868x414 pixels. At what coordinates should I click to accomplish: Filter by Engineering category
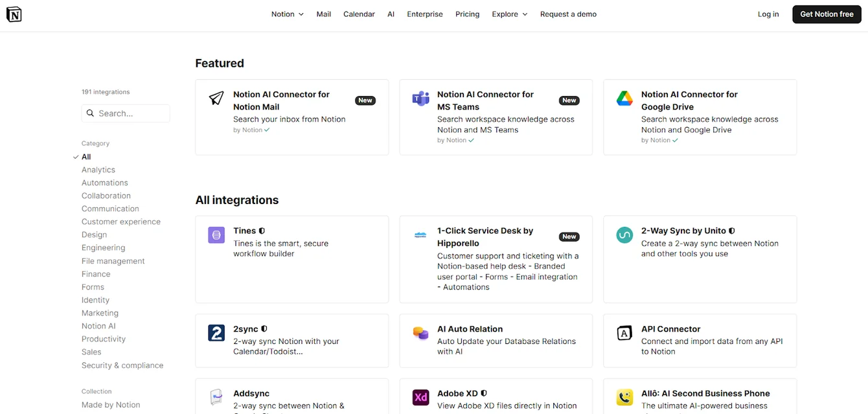point(104,247)
